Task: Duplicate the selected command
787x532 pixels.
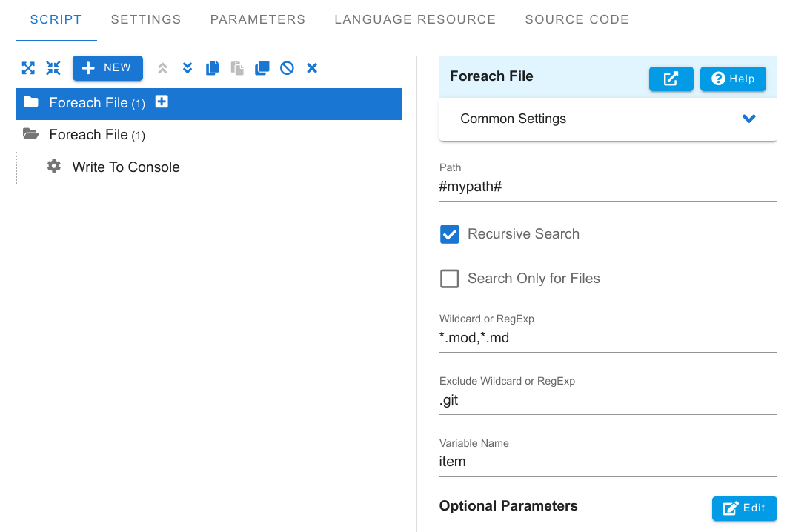Action: click(262, 67)
